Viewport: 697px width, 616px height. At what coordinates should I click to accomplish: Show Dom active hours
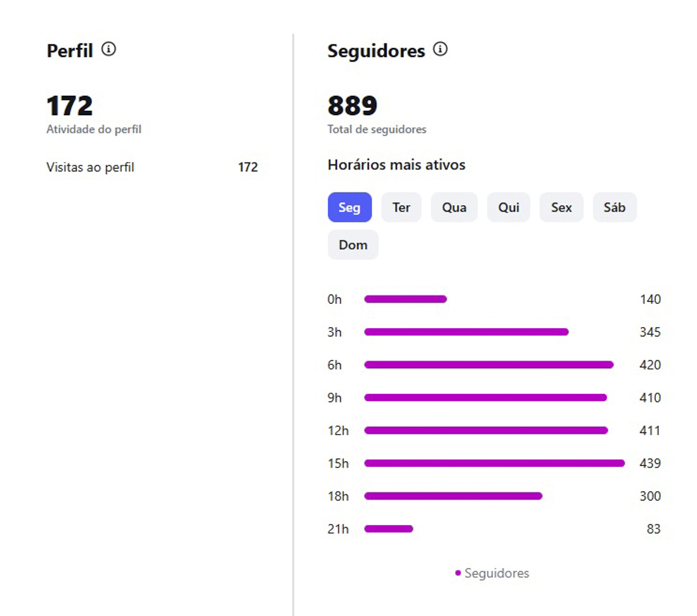pos(353,245)
